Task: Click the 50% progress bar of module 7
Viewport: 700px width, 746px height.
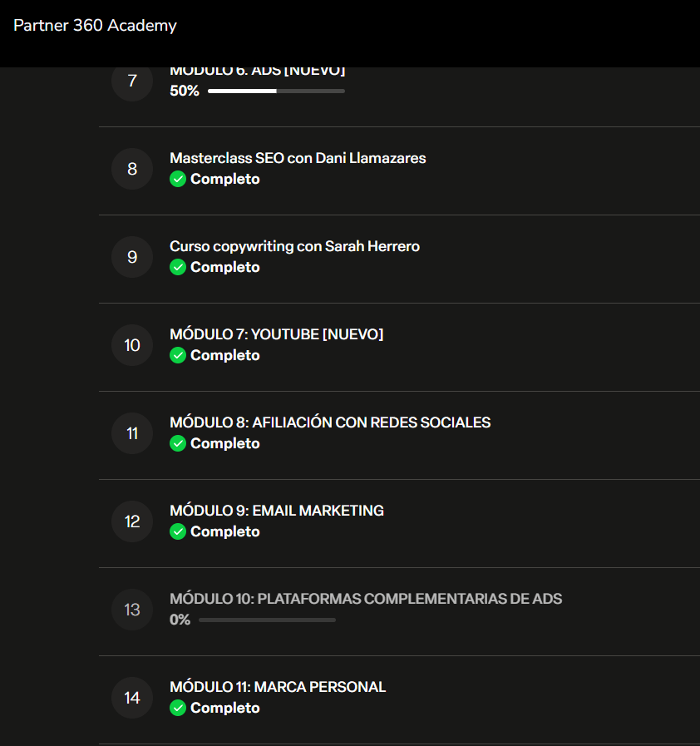Action: click(276, 91)
